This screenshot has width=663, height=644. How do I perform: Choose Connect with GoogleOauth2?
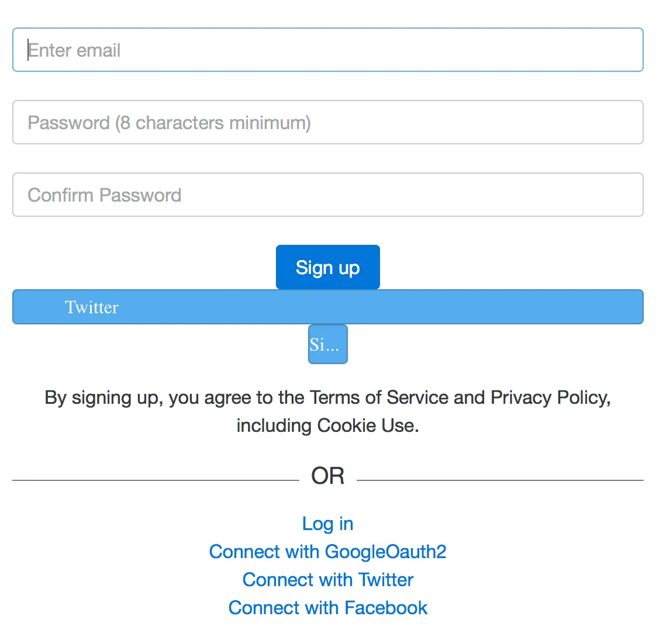327,552
